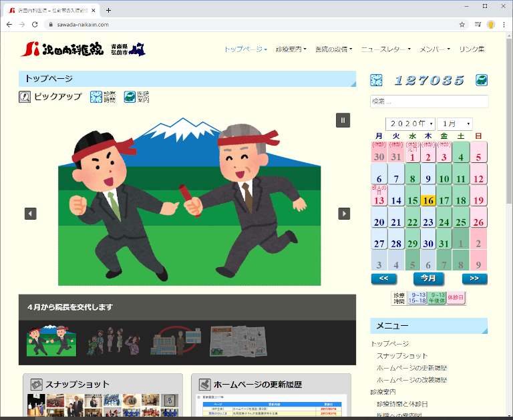Image resolution: width=513 pixels, height=420 pixels.
Task: Pause the slideshow
Action: (343, 120)
